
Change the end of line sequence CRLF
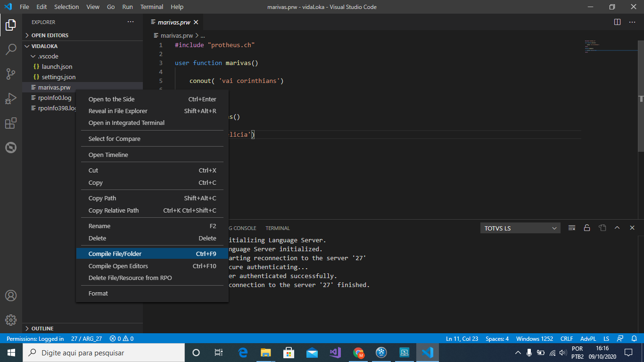tap(567, 338)
